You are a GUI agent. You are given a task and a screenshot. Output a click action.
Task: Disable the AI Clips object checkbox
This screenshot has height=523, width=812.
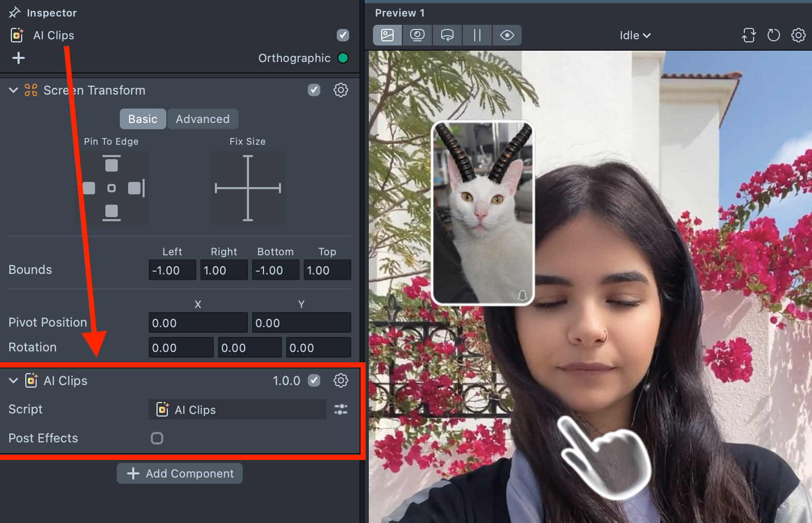(343, 35)
